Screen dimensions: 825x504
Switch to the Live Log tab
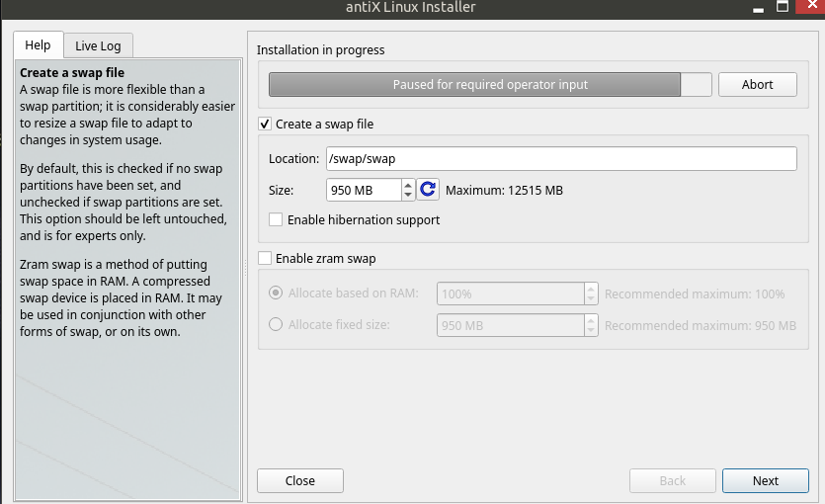99,45
